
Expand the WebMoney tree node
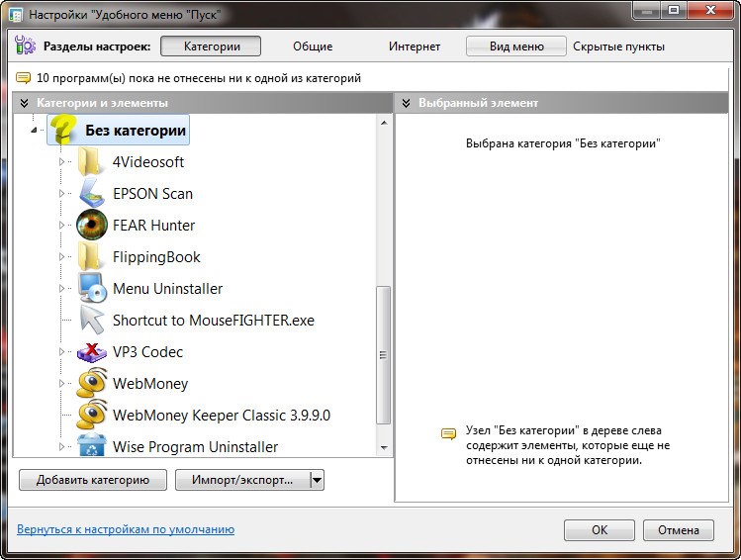61,384
